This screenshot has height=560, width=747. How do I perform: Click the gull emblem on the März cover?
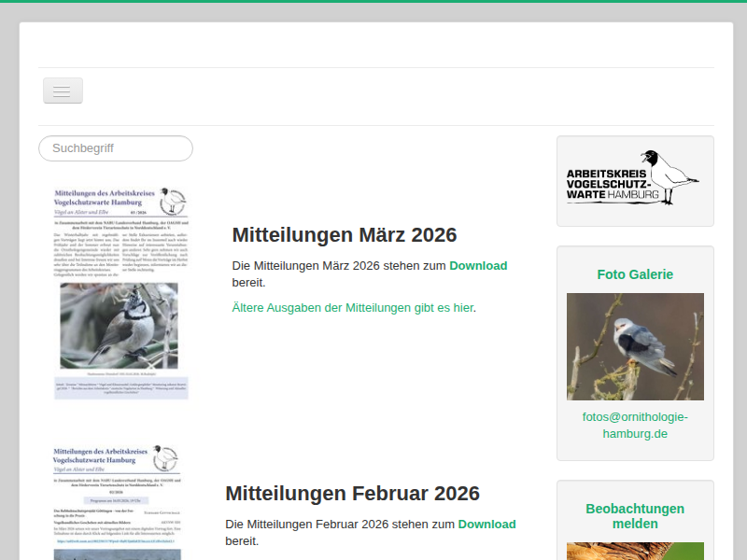[173, 203]
